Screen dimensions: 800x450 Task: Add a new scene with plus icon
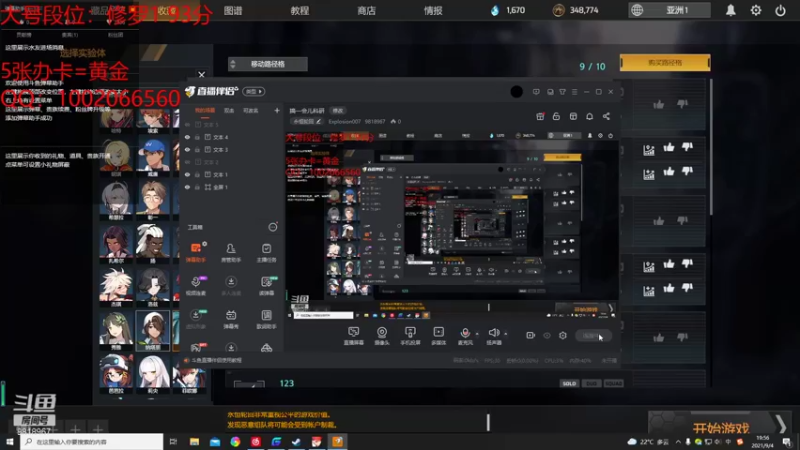coord(277,110)
